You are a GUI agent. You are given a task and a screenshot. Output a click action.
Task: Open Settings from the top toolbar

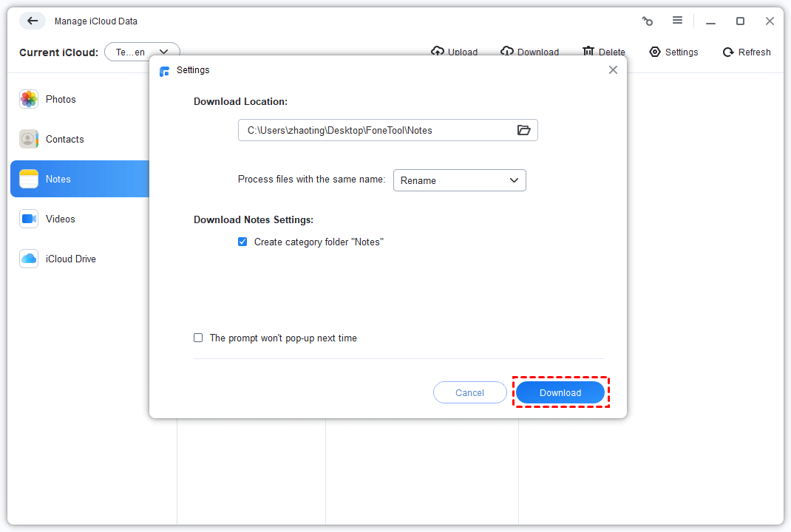(673, 52)
